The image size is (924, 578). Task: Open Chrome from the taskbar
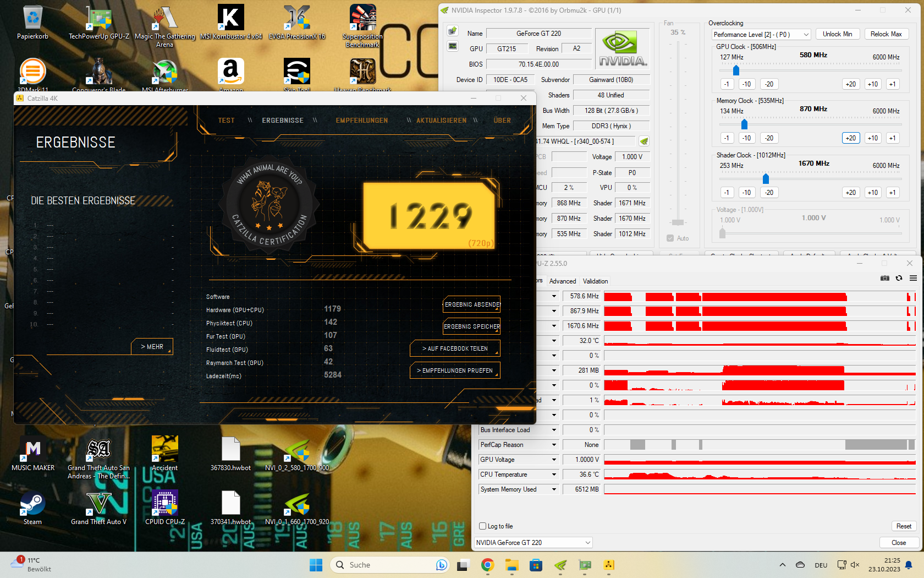(487, 565)
